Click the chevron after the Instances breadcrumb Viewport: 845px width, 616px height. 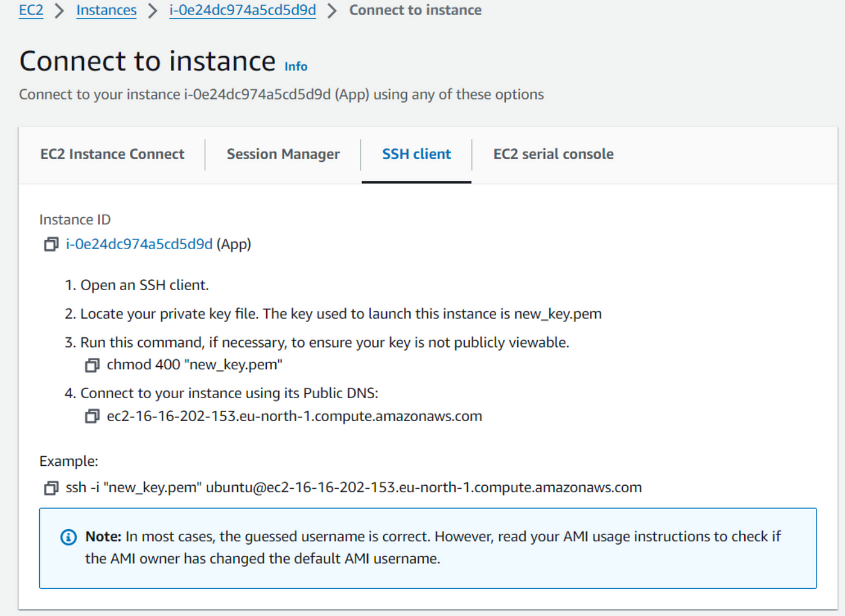[x=153, y=10]
